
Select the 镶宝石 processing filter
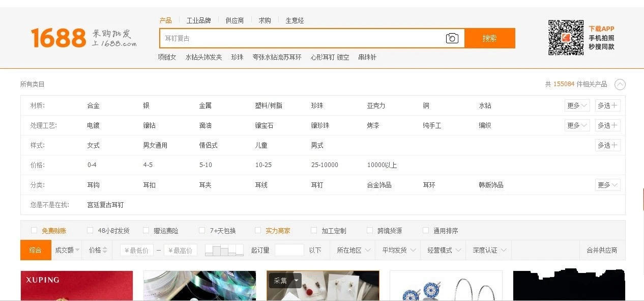click(x=264, y=125)
